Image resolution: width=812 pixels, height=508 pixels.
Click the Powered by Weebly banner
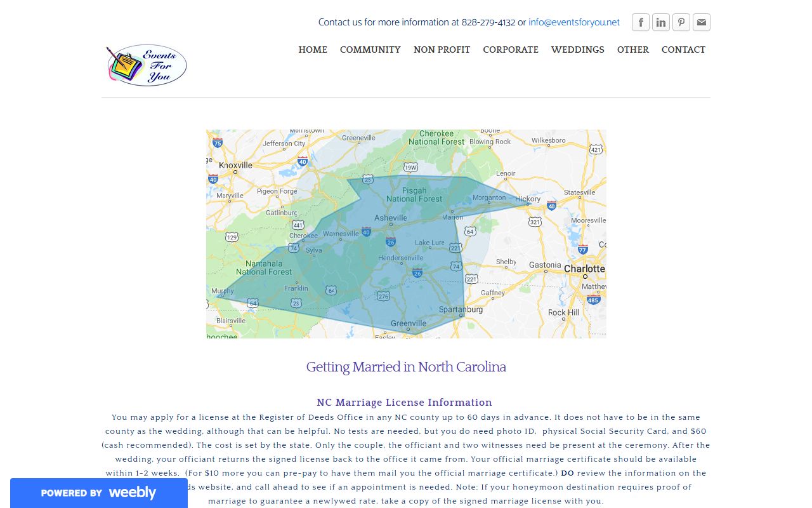98,493
